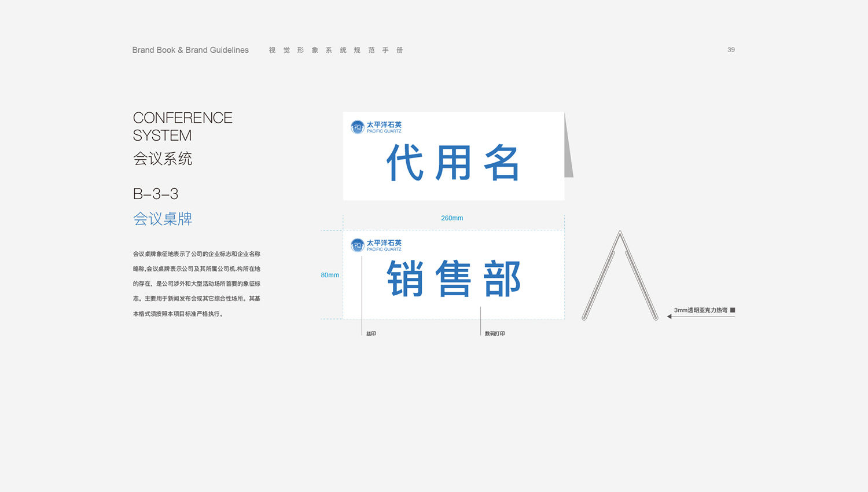Click the description paragraph under 会议桌牌
Image resolution: width=868 pixels, height=492 pixels.
tap(197, 284)
